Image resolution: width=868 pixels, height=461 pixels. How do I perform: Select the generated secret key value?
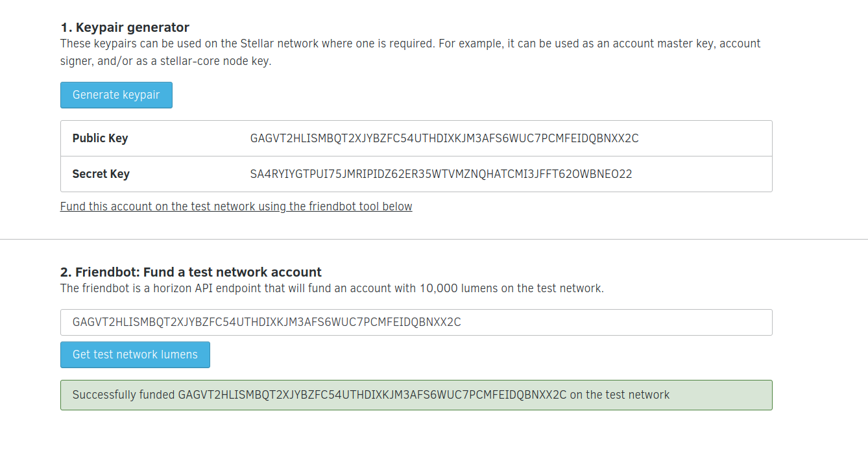(x=441, y=174)
